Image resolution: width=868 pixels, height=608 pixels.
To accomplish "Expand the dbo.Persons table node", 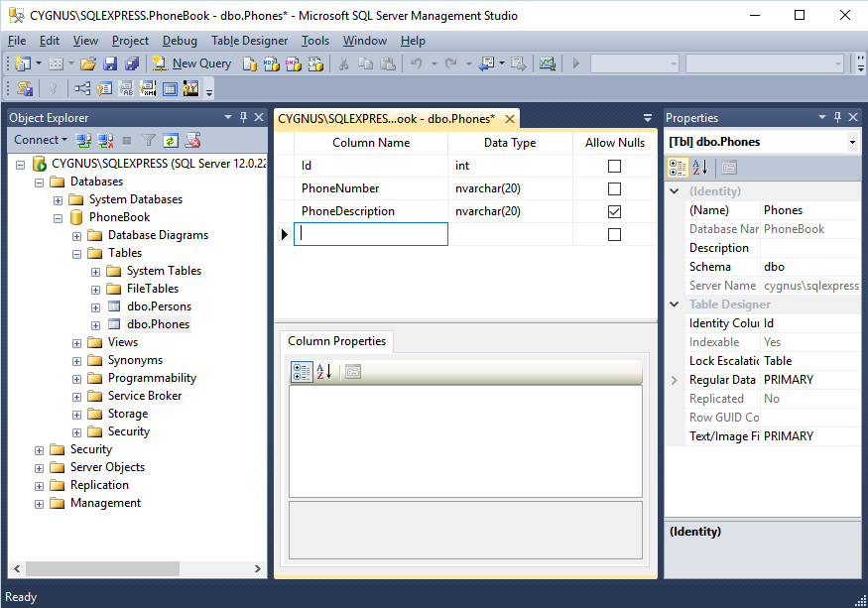I will (x=96, y=307).
